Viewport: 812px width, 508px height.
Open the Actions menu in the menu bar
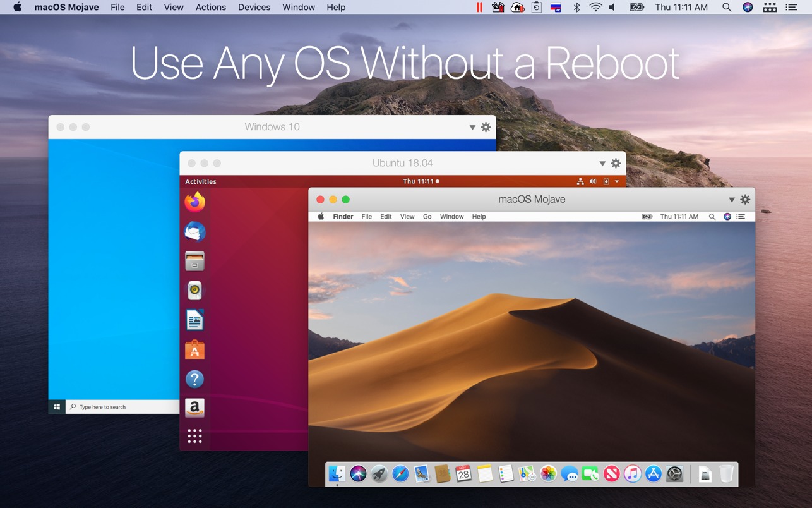(x=210, y=8)
